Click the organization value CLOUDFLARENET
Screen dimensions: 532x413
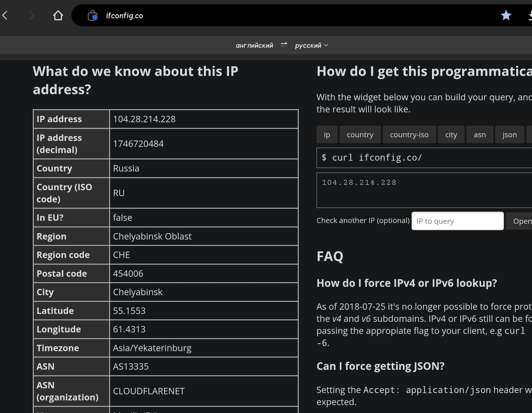(x=149, y=391)
